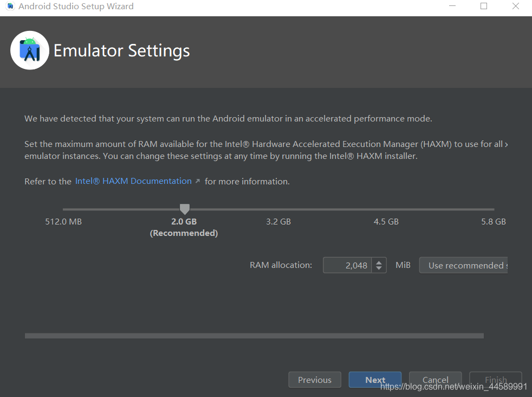Click the MiB unit label
The width and height of the screenshot is (532, 397).
(403, 265)
